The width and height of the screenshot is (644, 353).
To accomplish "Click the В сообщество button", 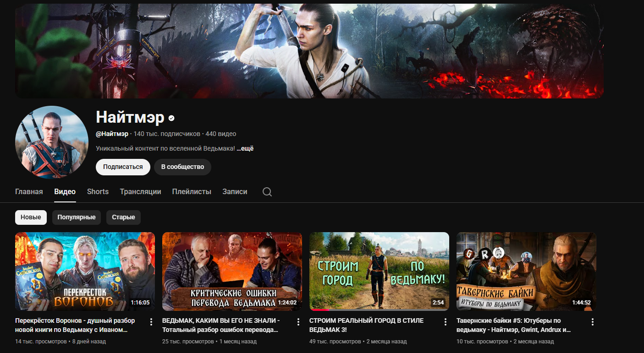I will [x=182, y=167].
